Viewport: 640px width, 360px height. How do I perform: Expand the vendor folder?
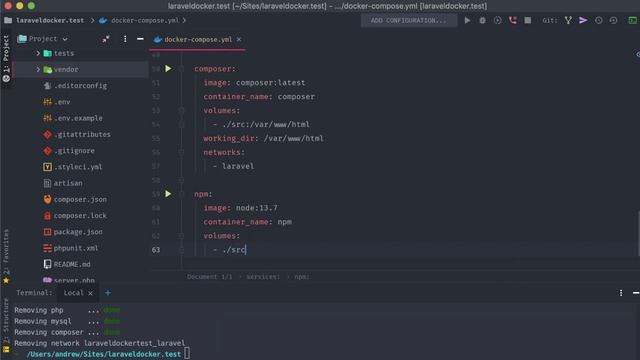point(38,69)
